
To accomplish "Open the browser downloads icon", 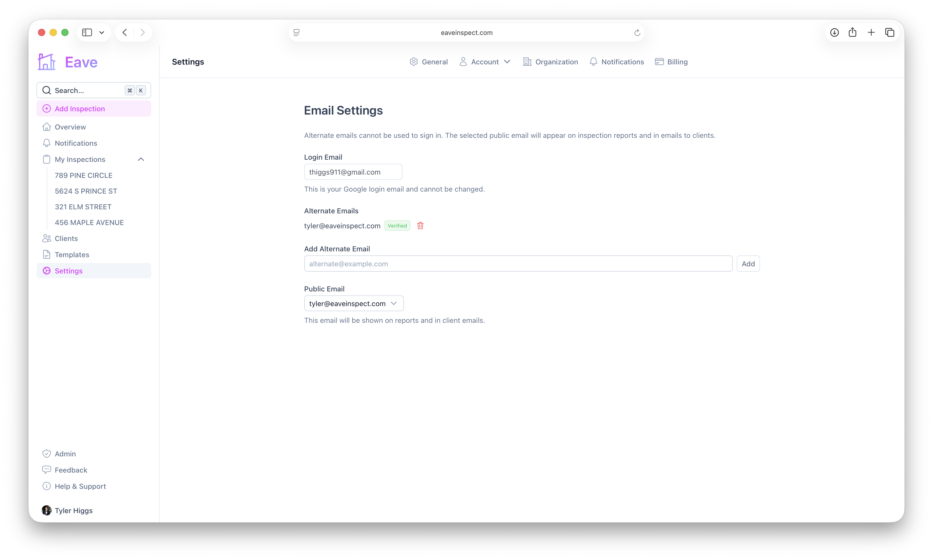I will 834,32.
